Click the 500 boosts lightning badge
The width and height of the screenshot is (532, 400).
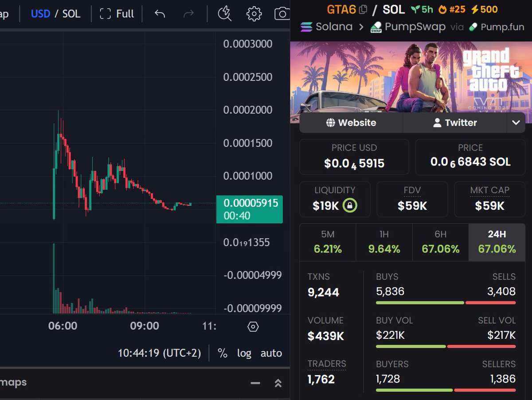484,9
